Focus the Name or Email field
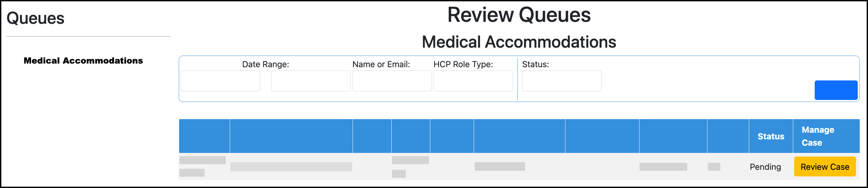 click(x=392, y=81)
